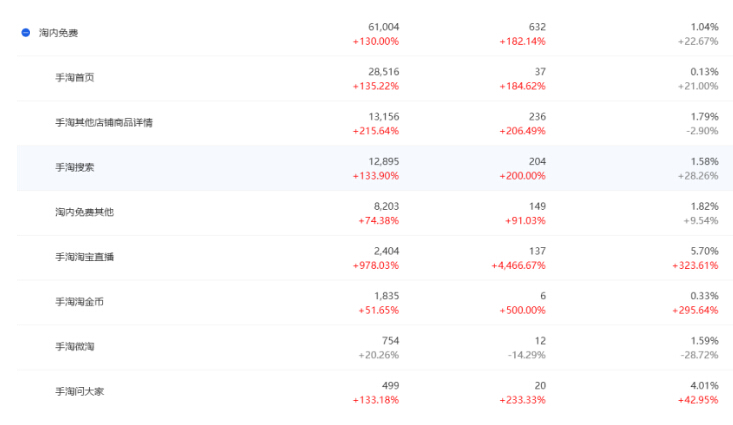Select the 13,156 value in 手淘其他店铺商品详情 row
The width and height of the screenshot is (733, 425).
click(x=383, y=116)
